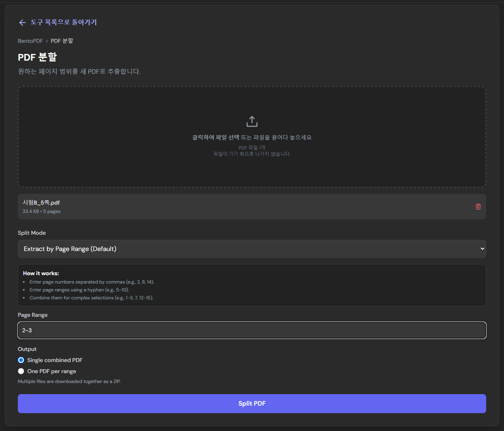The width and height of the screenshot is (504, 431).
Task: Open the Split Mode dropdown
Action: pyautogui.click(x=252, y=249)
